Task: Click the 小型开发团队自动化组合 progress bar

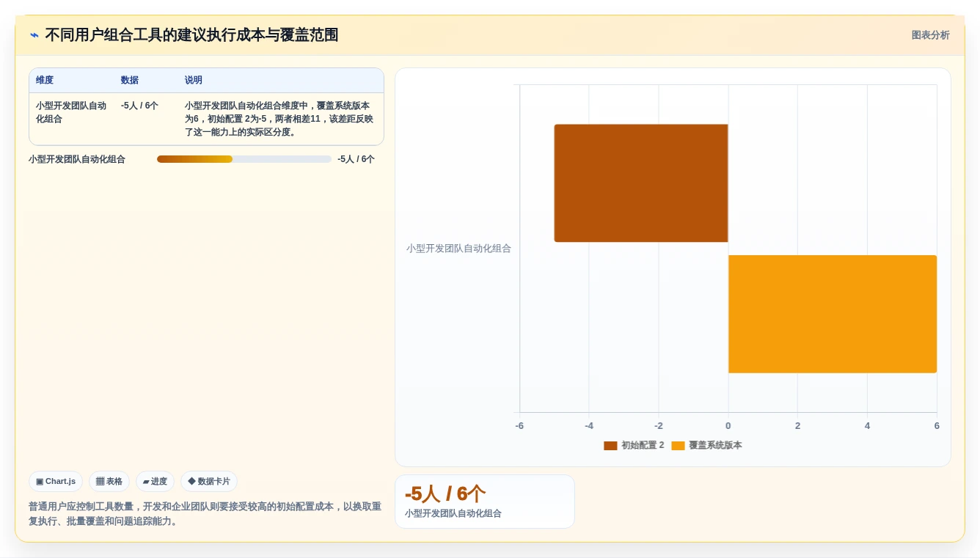Action: point(244,159)
